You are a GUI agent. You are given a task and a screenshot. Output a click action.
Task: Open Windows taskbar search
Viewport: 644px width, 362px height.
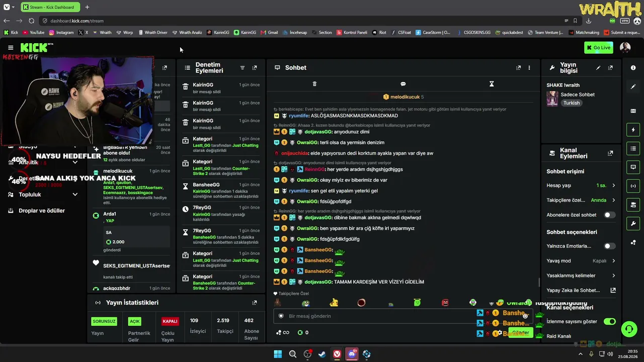[x=292, y=354]
